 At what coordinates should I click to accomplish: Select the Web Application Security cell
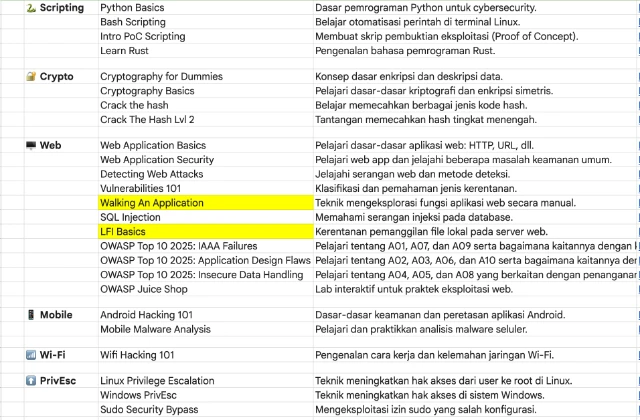click(x=206, y=160)
